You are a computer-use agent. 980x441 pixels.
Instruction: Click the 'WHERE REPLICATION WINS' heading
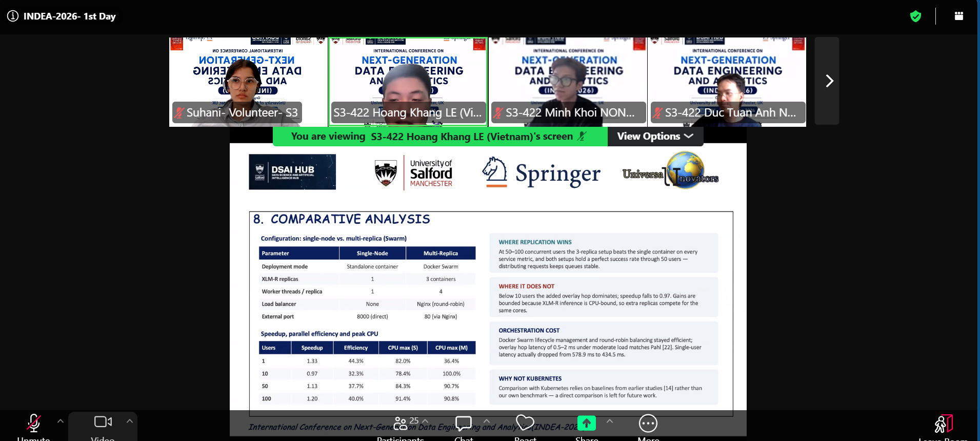tap(535, 242)
